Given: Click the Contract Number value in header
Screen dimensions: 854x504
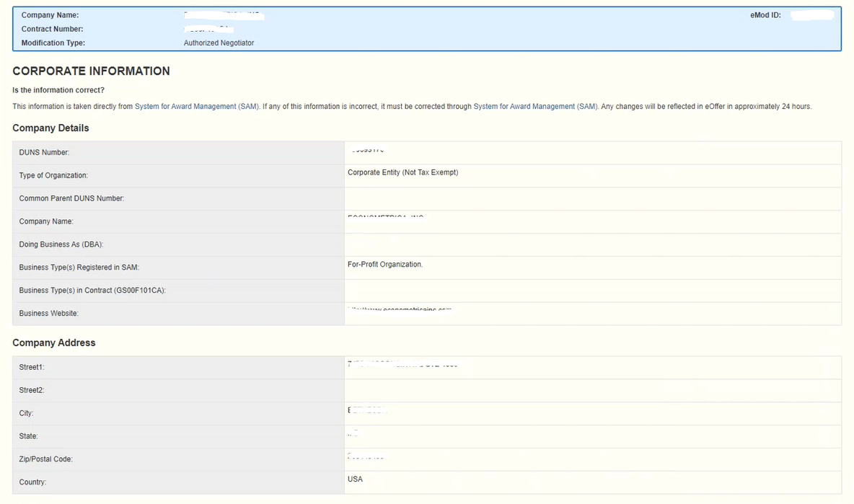Looking at the screenshot, I should (208, 29).
